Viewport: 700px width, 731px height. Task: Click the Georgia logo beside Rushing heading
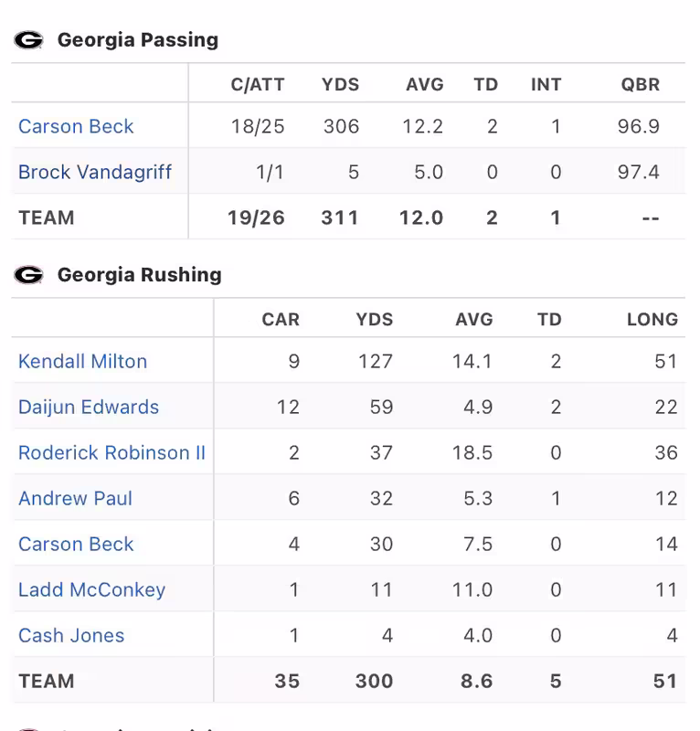(x=28, y=275)
